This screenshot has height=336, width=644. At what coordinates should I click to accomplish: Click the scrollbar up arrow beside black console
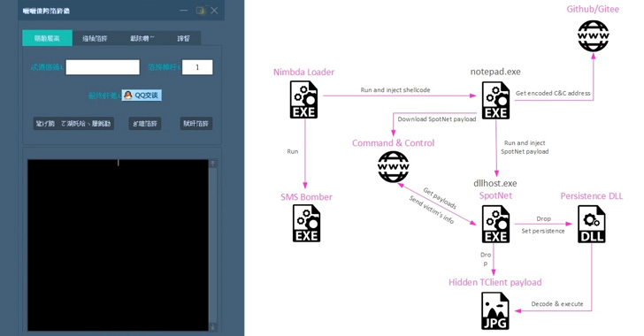(x=212, y=164)
